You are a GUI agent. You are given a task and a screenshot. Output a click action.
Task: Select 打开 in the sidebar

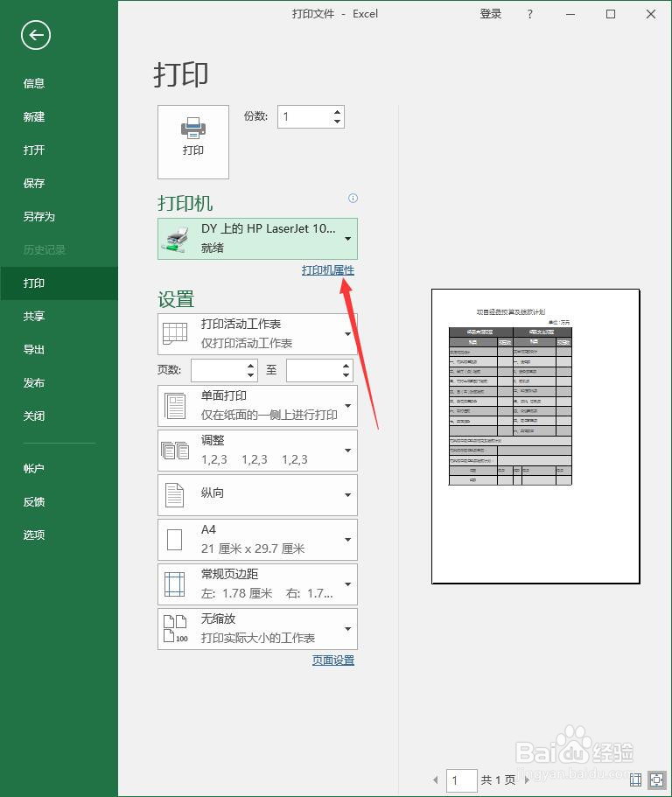click(34, 150)
